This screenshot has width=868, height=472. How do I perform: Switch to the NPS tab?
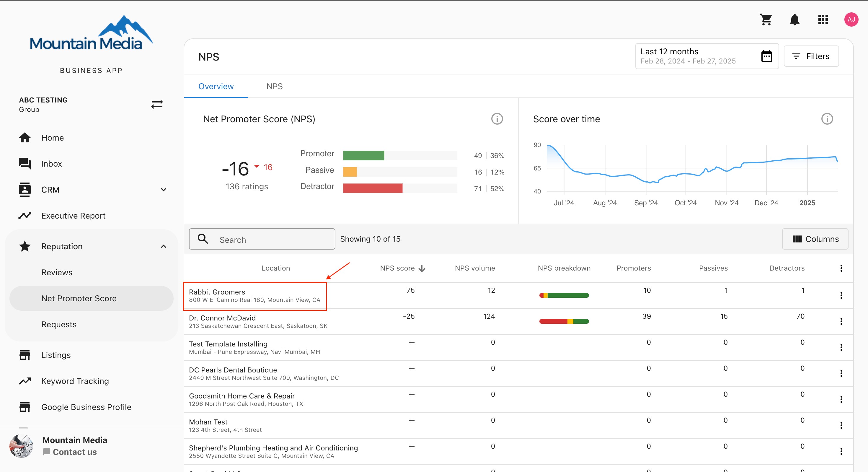click(274, 86)
